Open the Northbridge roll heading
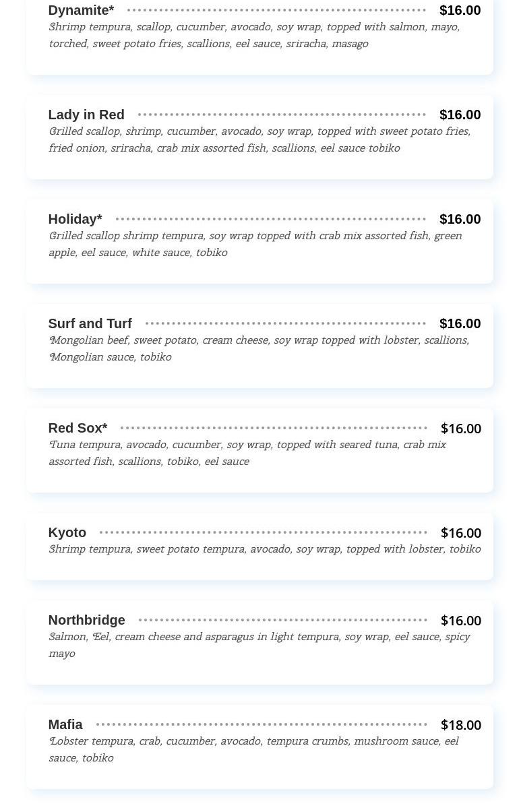 (x=86, y=620)
